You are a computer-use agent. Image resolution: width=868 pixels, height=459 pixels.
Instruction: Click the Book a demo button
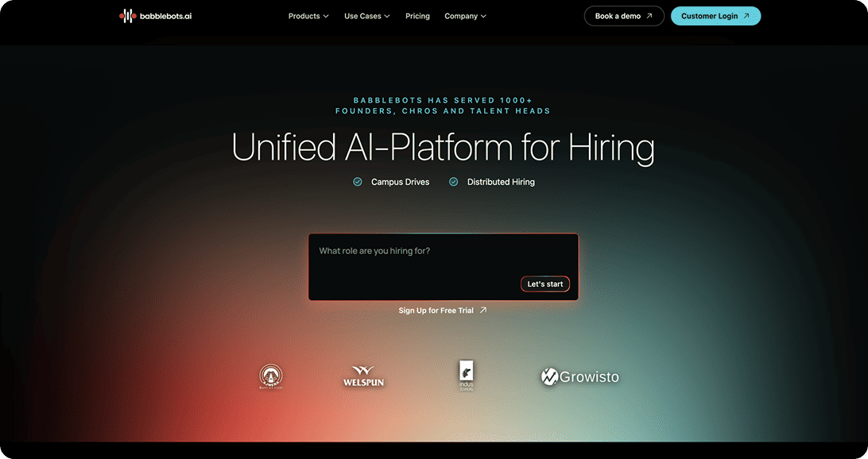click(x=623, y=16)
